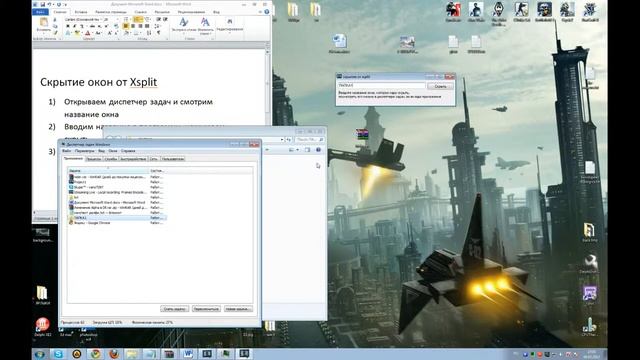Apply strikethrough from the Word ribbon

pos(92,26)
